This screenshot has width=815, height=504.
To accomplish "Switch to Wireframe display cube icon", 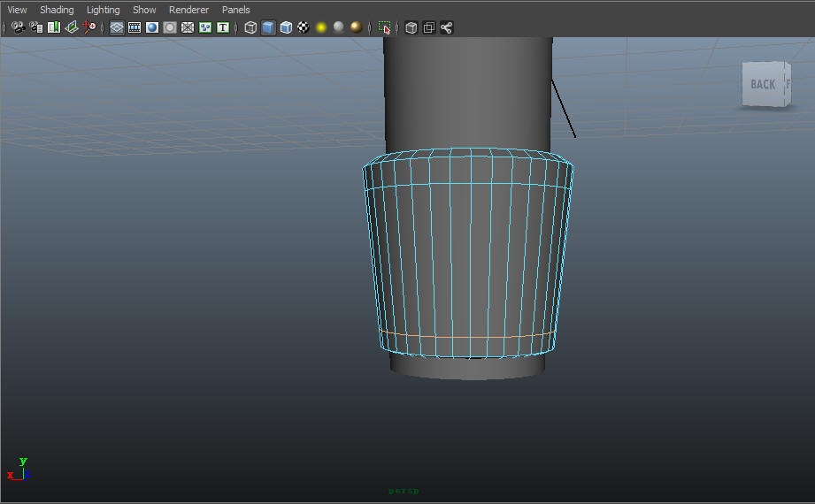I will tap(250, 27).
